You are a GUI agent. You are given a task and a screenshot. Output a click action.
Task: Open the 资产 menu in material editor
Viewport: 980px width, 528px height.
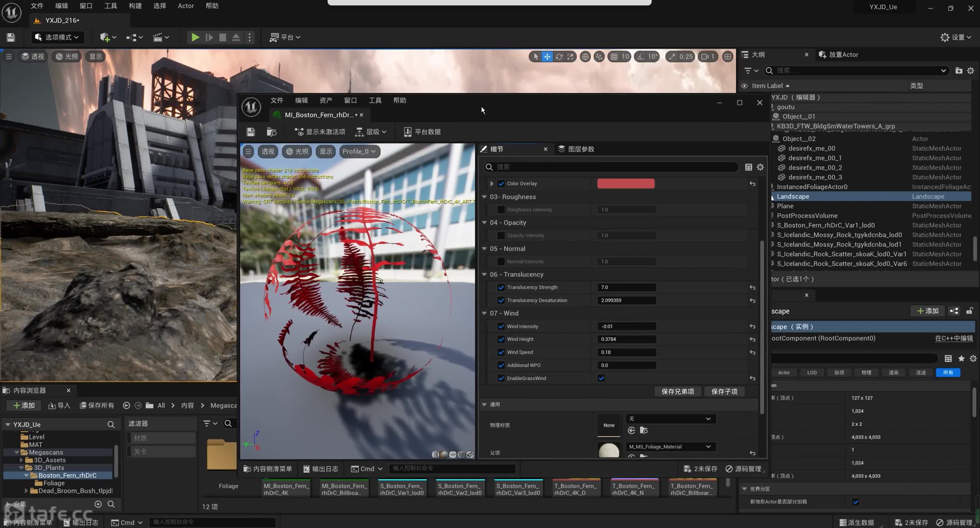[326, 100]
